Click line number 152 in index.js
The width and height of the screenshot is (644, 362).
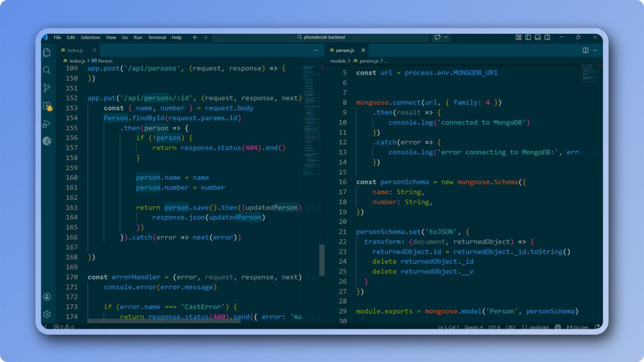click(x=72, y=98)
